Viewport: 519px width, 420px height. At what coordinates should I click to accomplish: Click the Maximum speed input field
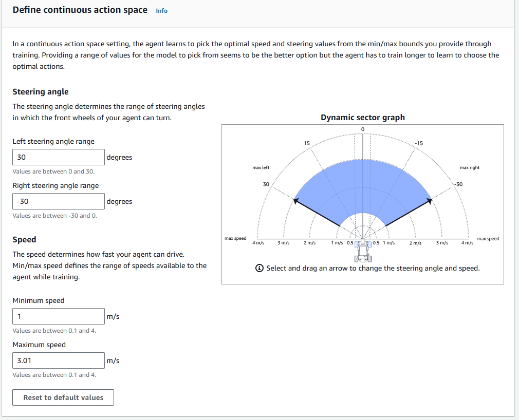[58, 360]
